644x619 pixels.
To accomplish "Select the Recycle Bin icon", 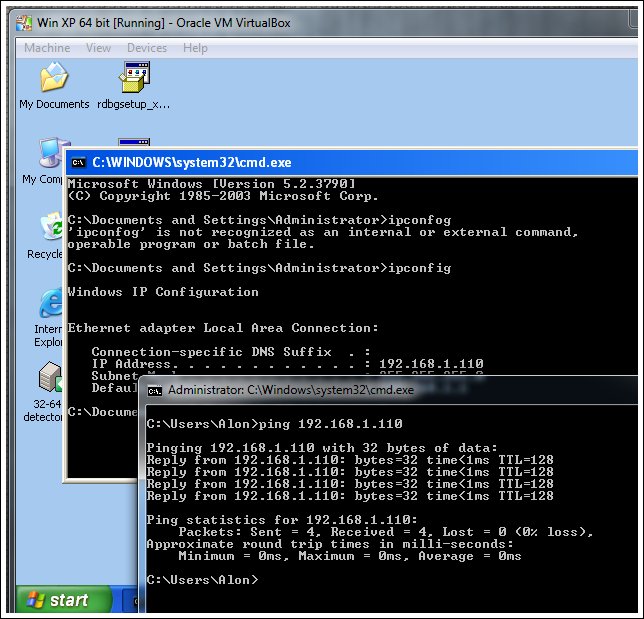I will pyautogui.click(x=45, y=236).
